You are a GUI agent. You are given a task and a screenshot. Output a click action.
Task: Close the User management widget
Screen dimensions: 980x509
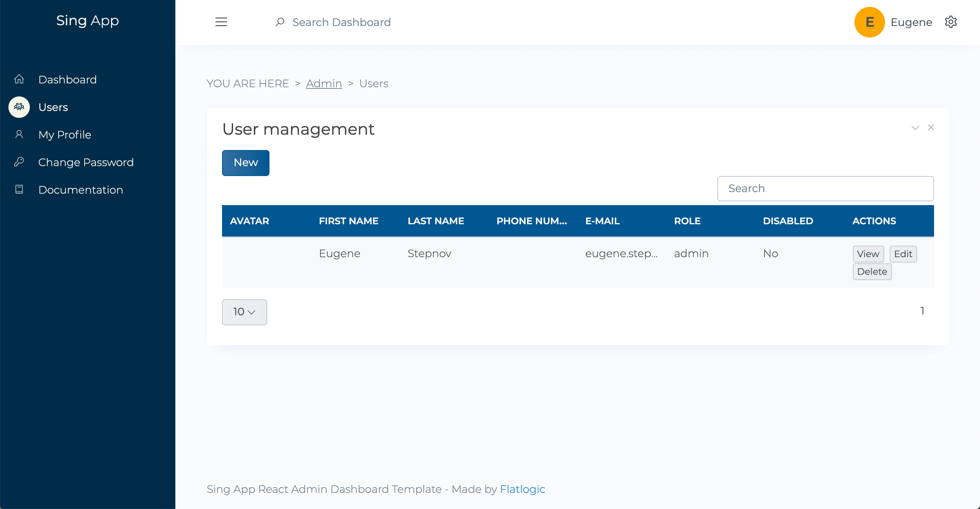pos(931,127)
